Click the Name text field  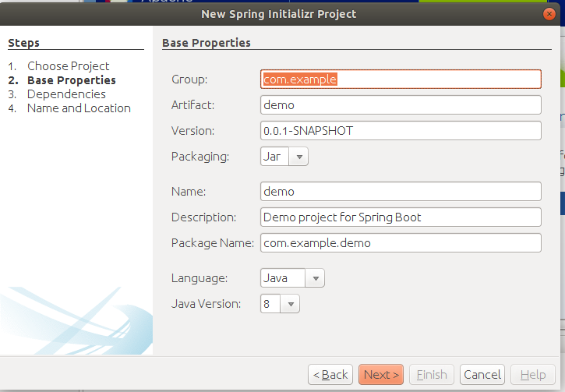(401, 191)
